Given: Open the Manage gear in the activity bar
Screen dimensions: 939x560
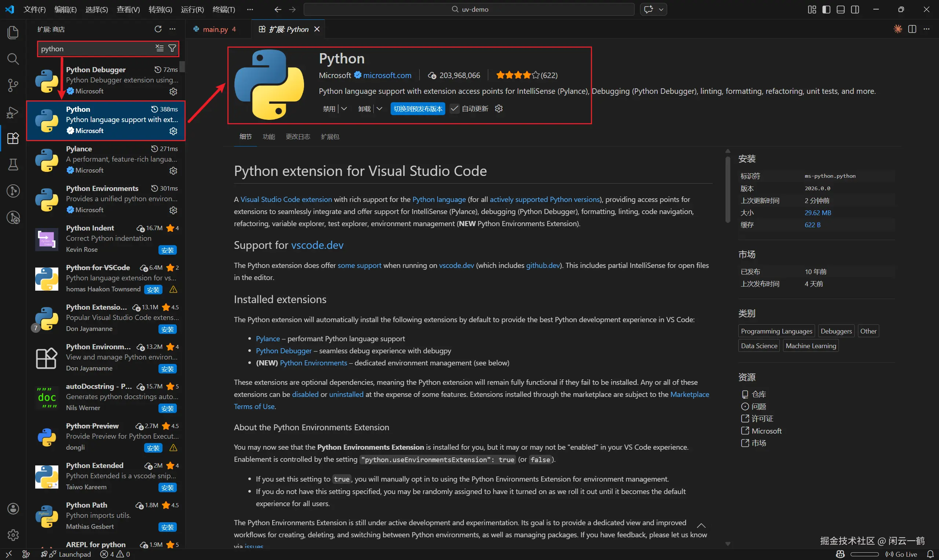Looking at the screenshot, I should 13,535.
